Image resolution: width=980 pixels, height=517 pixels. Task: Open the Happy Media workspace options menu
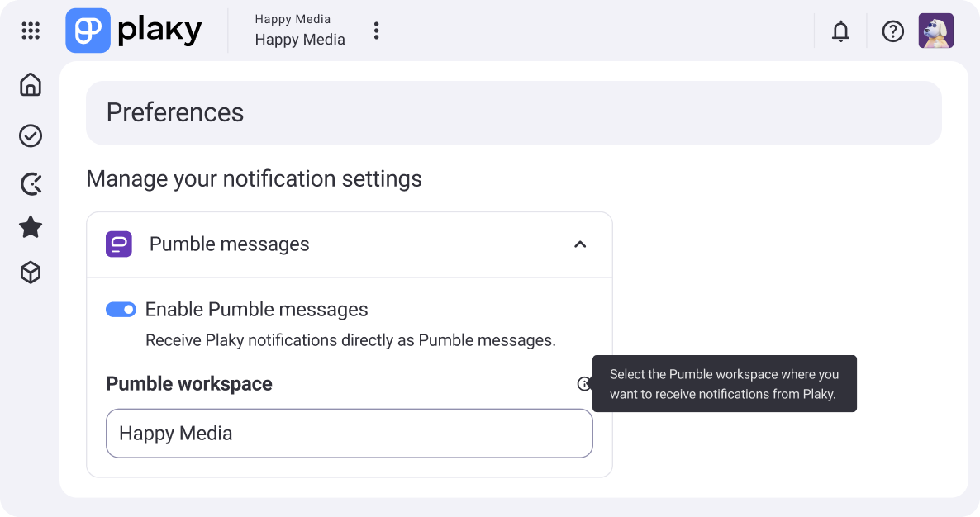click(376, 31)
